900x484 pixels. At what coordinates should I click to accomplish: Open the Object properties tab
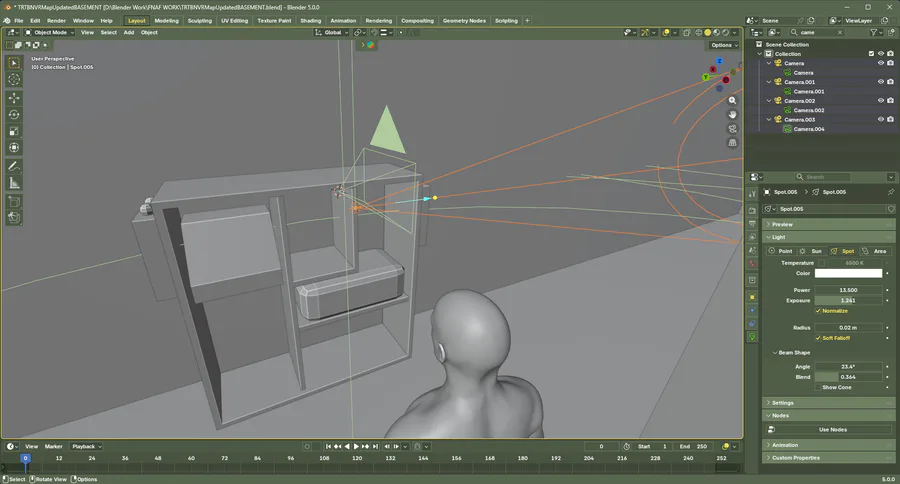[752, 297]
